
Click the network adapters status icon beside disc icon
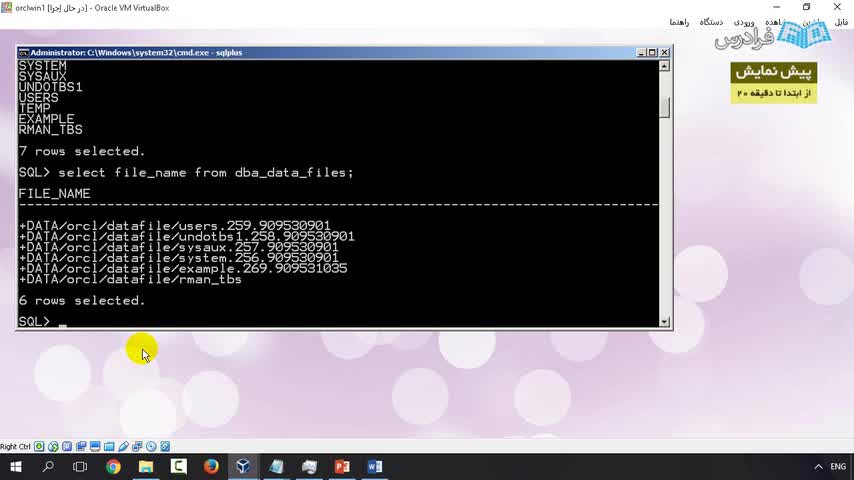[x=137, y=446]
